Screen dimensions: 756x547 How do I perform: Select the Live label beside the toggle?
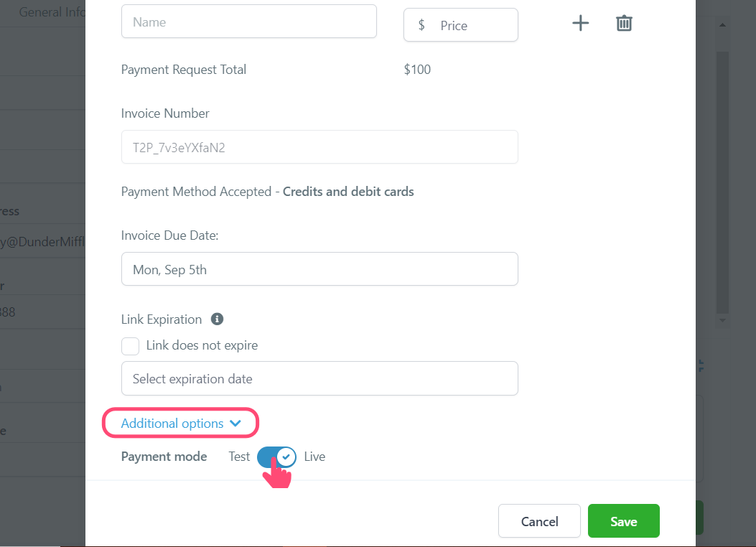(315, 457)
